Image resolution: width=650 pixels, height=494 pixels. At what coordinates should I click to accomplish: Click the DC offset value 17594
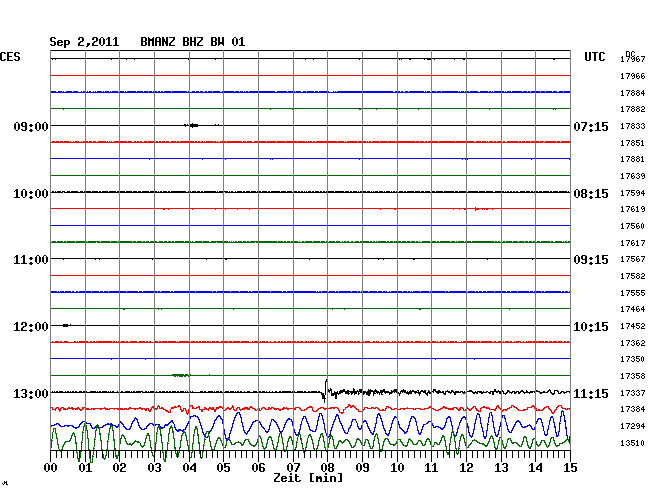click(x=633, y=193)
